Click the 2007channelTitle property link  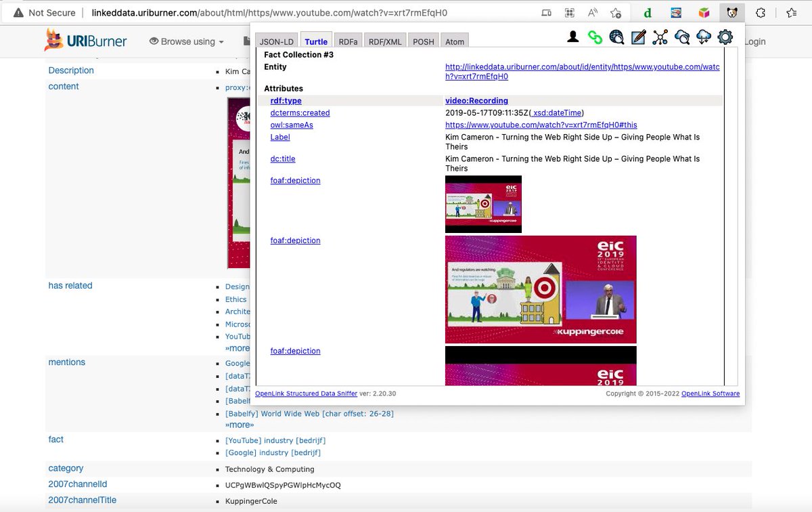[82, 500]
